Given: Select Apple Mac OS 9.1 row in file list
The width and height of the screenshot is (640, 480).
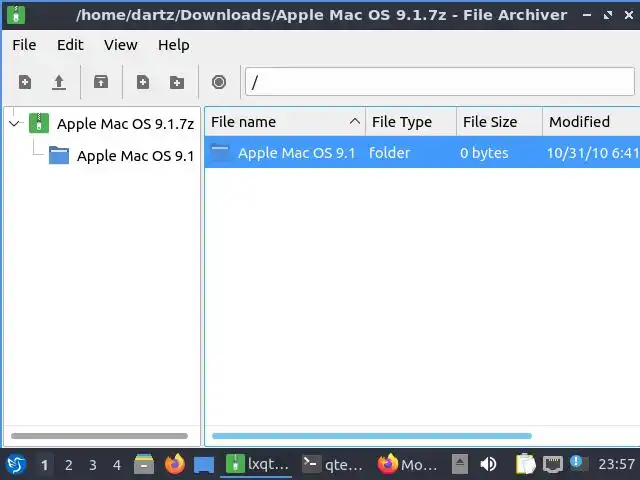Looking at the screenshot, I should [x=422, y=153].
